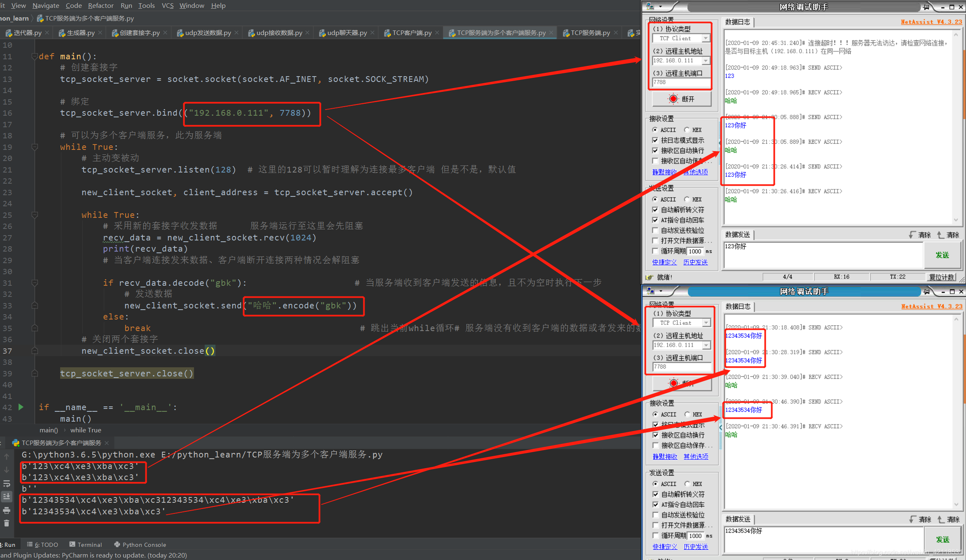Select HEX send radio in lower NetAssist
The image size is (966, 560).
687,484
